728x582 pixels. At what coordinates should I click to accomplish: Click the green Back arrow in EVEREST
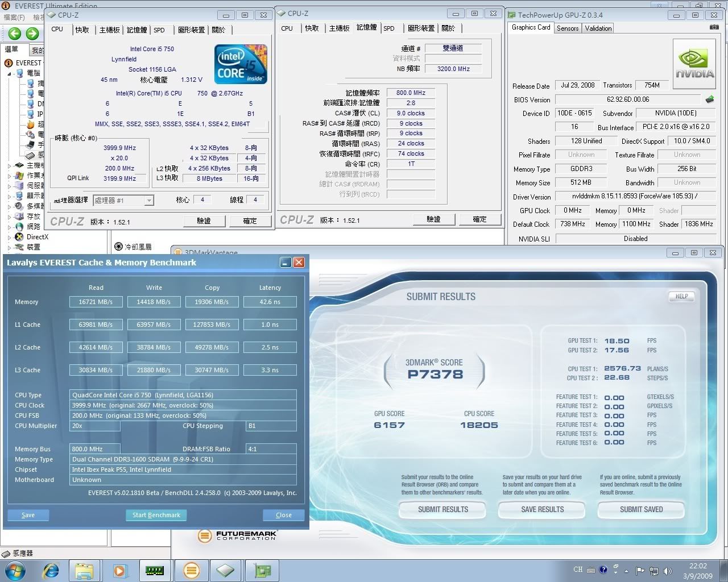(14, 34)
